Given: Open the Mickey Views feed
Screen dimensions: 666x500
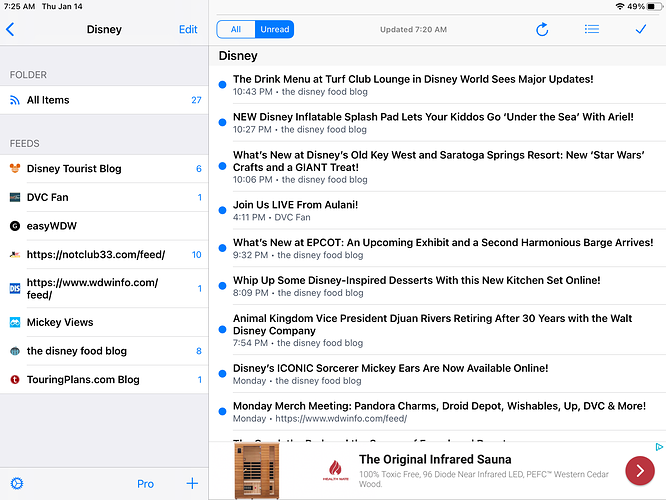Looking at the screenshot, I should point(104,322).
